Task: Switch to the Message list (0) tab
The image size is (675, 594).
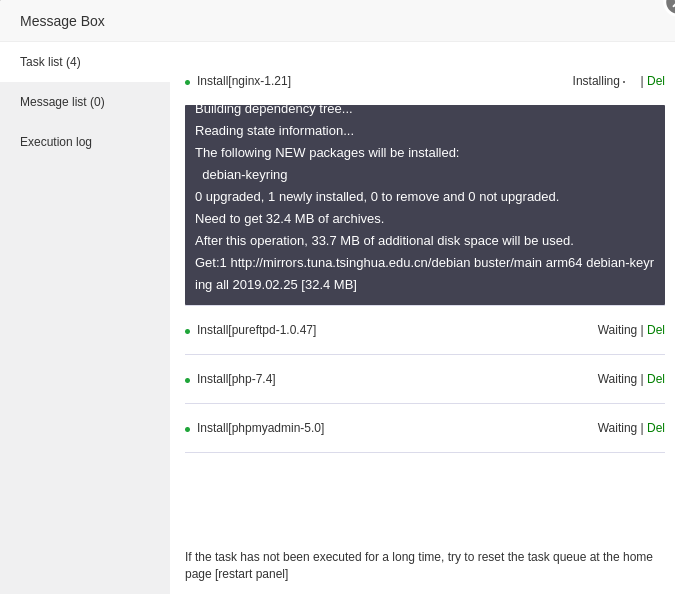Action: 62,102
